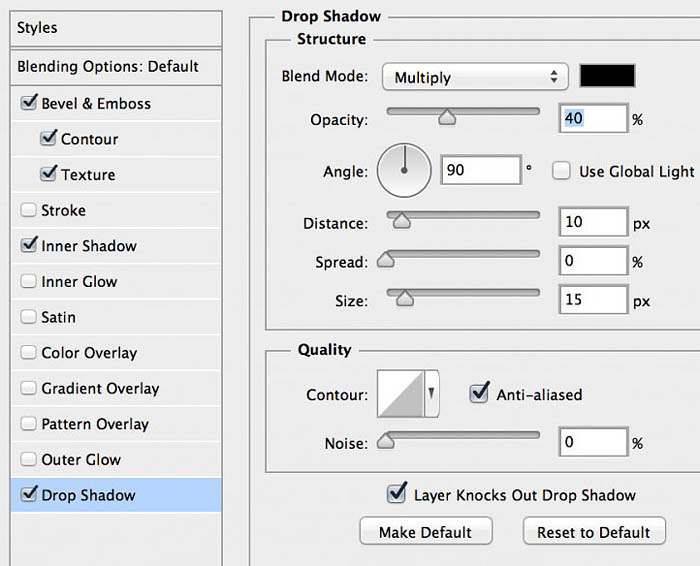This screenshot has height=566, width=700.
Task: Open the contour picker arrow
Action: [x=431, y=393]
